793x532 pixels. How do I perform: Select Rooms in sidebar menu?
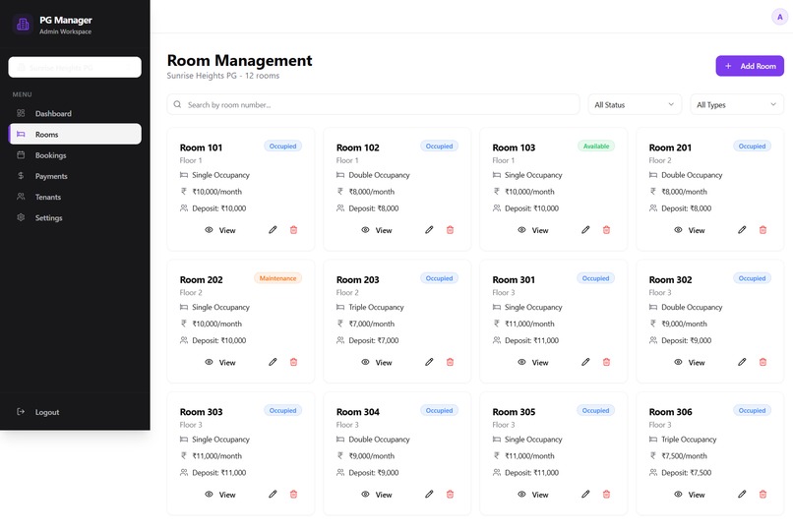point(75,134)
